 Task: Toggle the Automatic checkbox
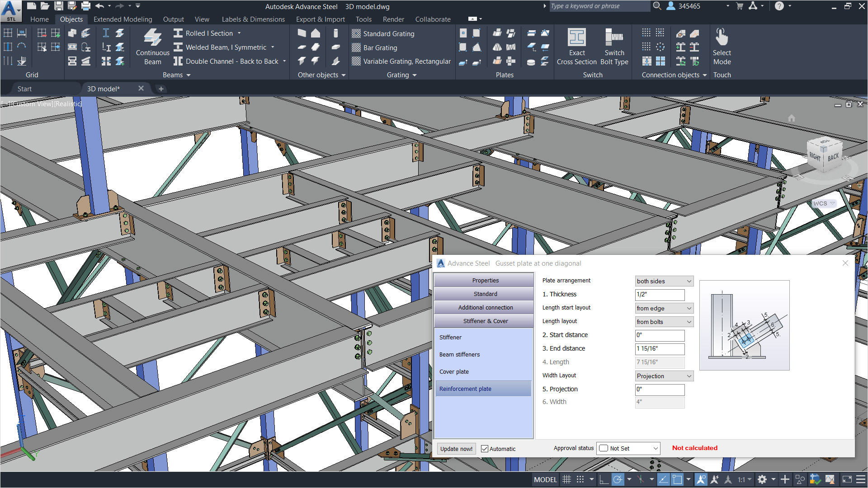pos(485,449)
